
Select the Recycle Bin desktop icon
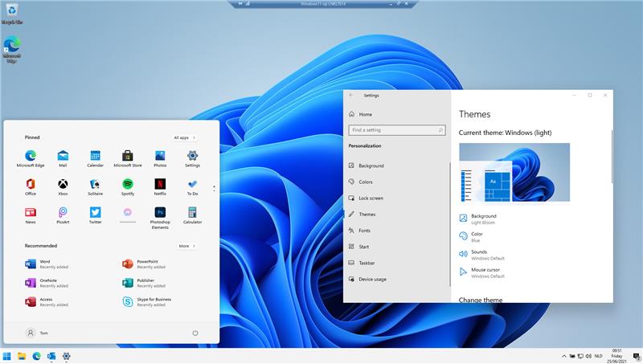pyautogui.click(x=12, y=13)
